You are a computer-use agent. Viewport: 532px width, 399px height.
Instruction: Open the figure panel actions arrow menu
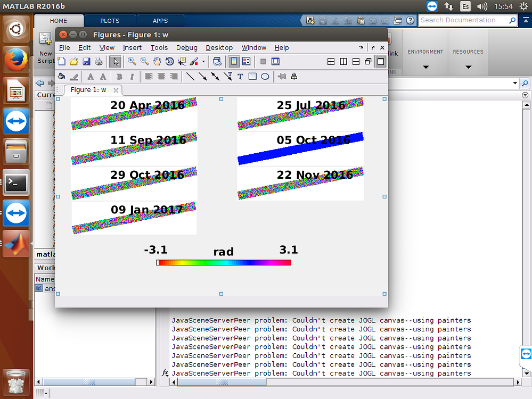pos(361,47)
